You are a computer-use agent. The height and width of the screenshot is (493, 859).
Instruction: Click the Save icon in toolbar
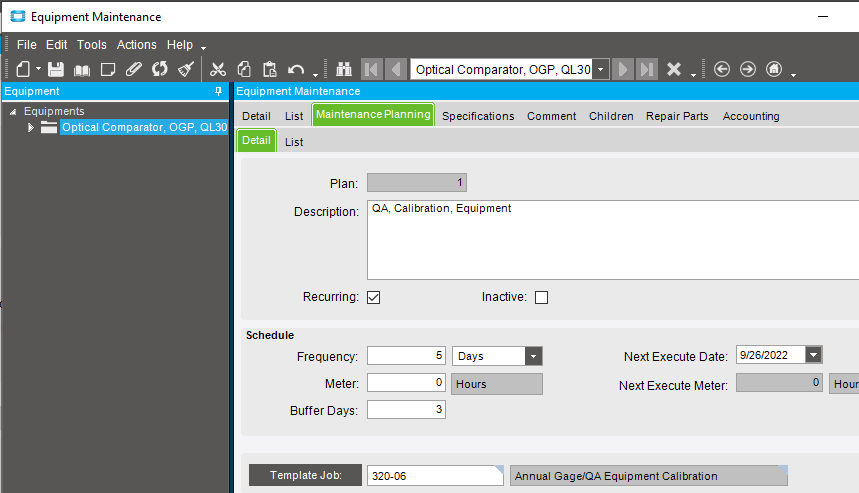tap(56, 69)
